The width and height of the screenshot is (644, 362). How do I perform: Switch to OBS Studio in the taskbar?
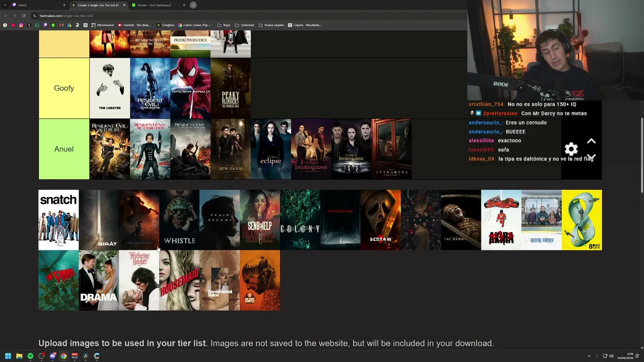[41, 356]
